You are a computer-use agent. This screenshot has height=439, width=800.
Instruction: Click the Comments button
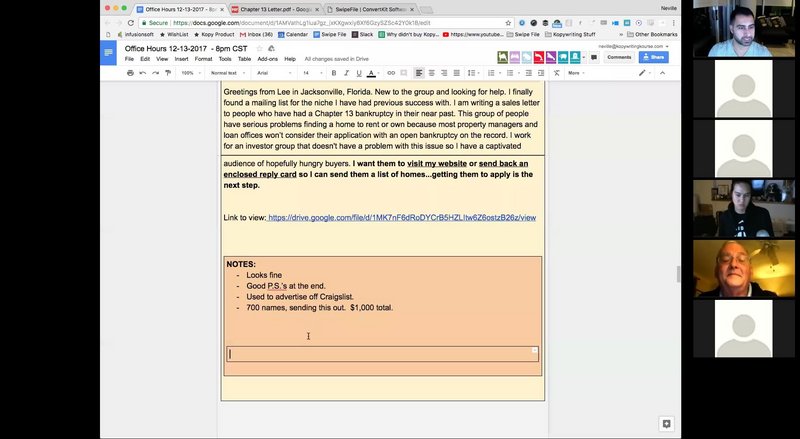[619, 57]
